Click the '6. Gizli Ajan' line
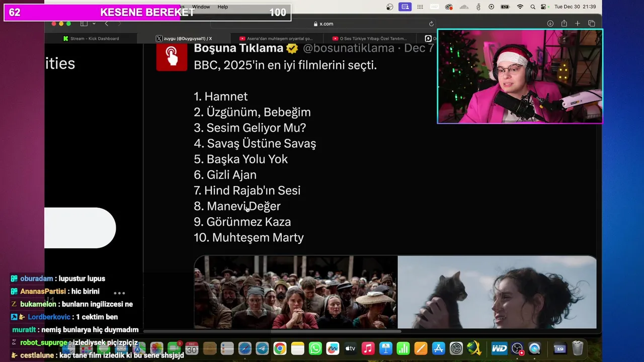The image size is (644, 362). pos(225,175)
